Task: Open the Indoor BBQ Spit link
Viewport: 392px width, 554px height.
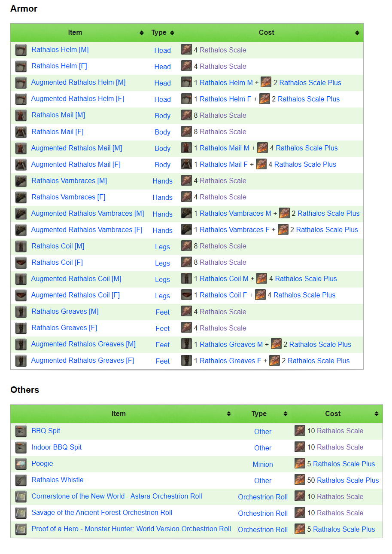Action: (57, 447)
